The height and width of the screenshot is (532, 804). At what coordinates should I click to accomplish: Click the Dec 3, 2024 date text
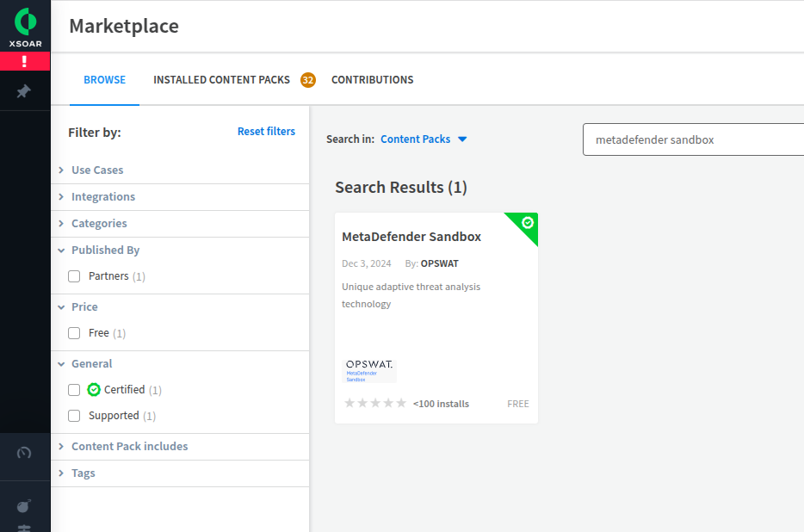click(x=366, y=263)
